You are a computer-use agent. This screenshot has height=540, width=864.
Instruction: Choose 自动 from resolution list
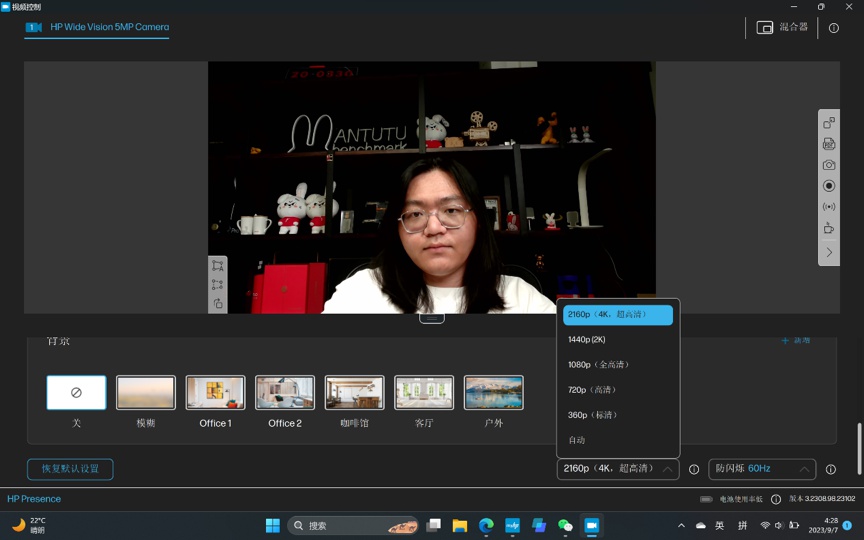[618, 440]
